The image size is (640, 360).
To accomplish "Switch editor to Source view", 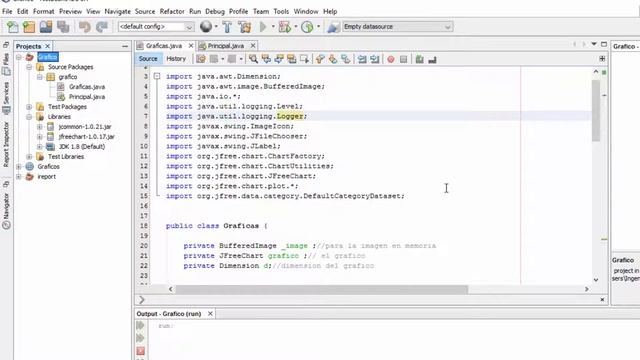I will [148, 59].
